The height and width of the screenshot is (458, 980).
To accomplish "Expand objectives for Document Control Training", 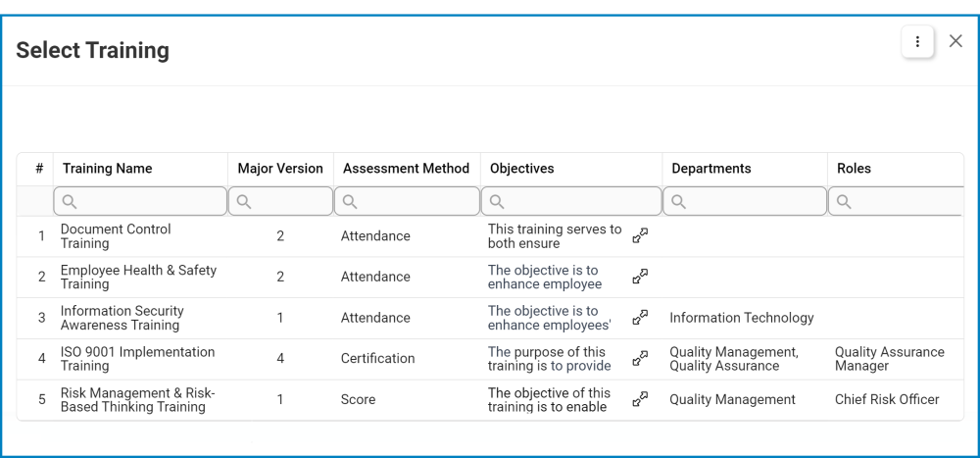I will point(640,235).
